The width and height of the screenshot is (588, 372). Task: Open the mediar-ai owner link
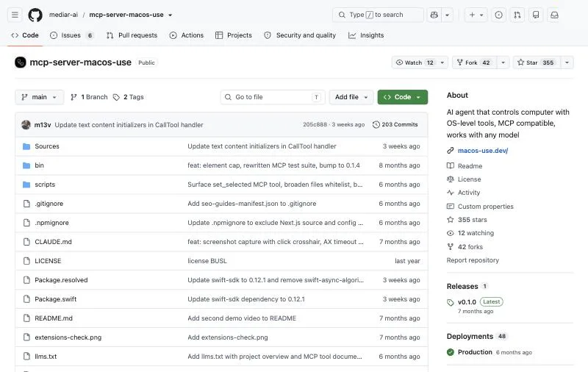[x=63, y=15]
